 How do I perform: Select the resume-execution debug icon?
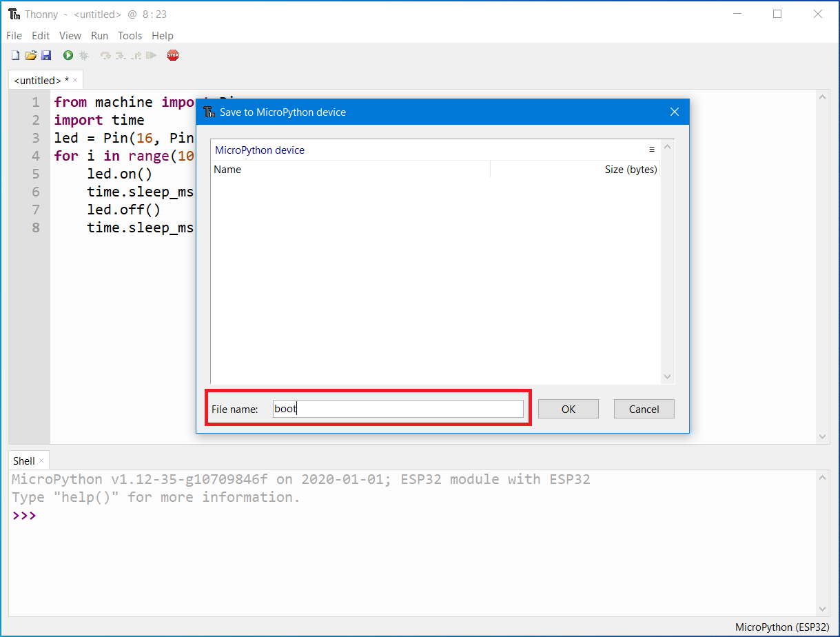pyautogui.click(x=151, y=55)
